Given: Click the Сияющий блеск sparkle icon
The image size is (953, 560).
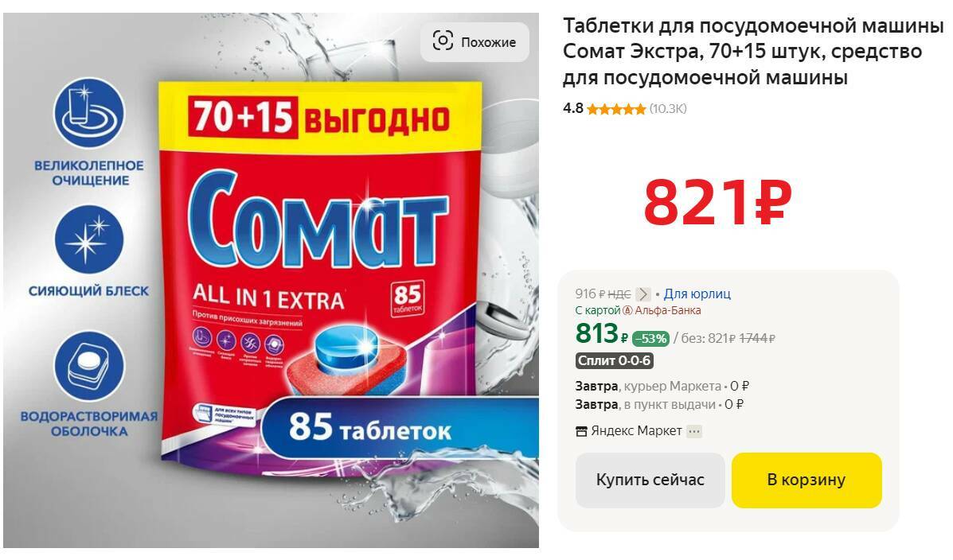Looking at the screenshot, I should click(88, 239).
